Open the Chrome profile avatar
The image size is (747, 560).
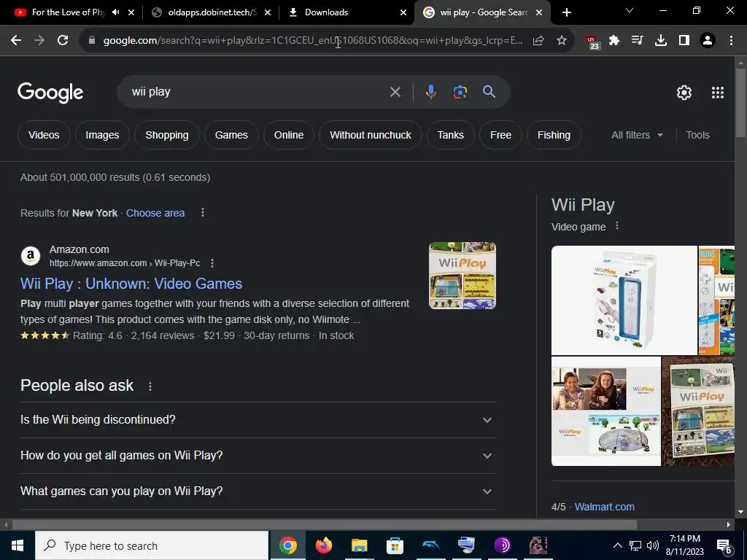pos(708,41)
